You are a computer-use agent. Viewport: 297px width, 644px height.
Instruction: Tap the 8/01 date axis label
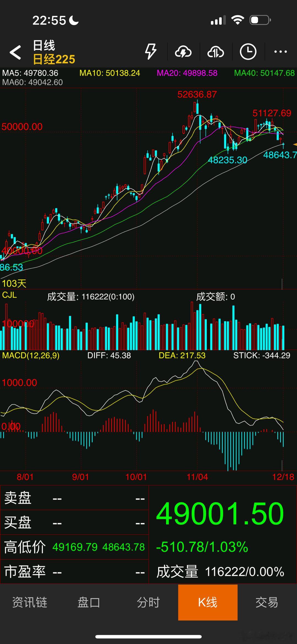coord(25,477)
